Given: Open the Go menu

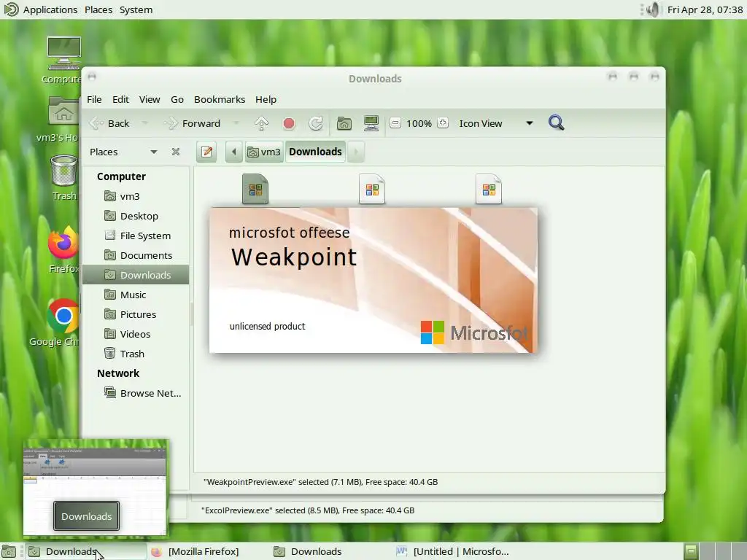Looking at the screenshot, I should (177, 99).
